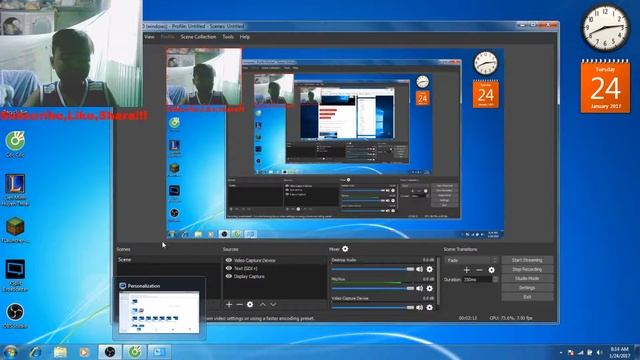Open Desktop Audio gear settings

pyautogui.click(x=429, y=269)
